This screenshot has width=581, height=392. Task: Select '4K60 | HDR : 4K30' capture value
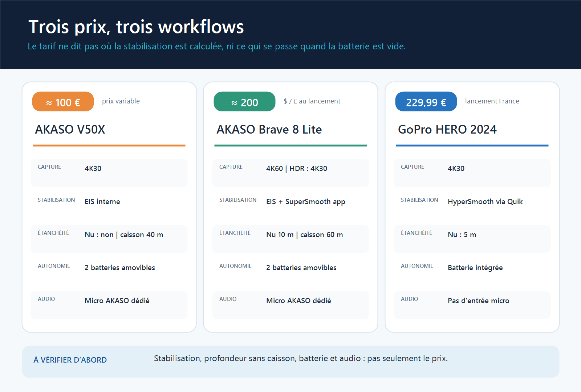(297, 168)
